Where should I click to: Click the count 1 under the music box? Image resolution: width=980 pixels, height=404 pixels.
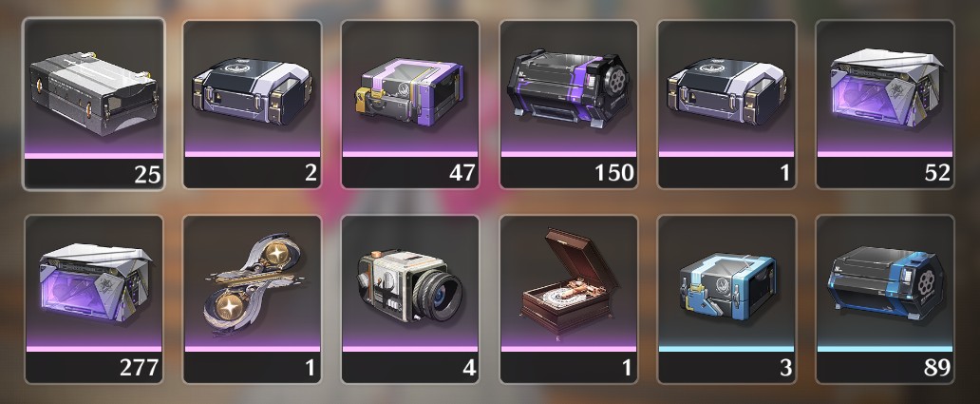(x=628, y=368)
